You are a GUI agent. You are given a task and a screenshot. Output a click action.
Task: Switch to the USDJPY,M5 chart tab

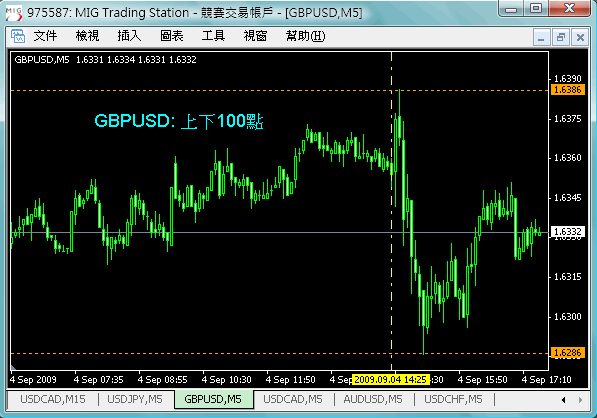[135, 399]
